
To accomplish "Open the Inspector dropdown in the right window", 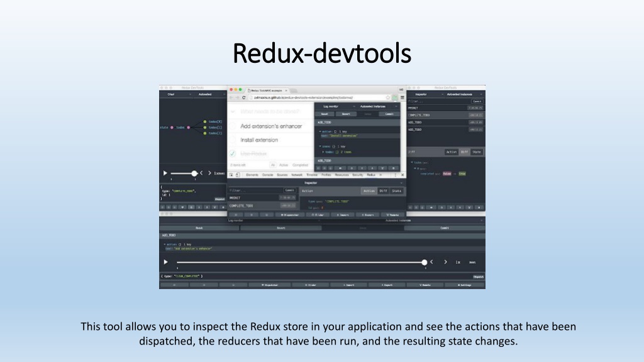I will point(425,94).
